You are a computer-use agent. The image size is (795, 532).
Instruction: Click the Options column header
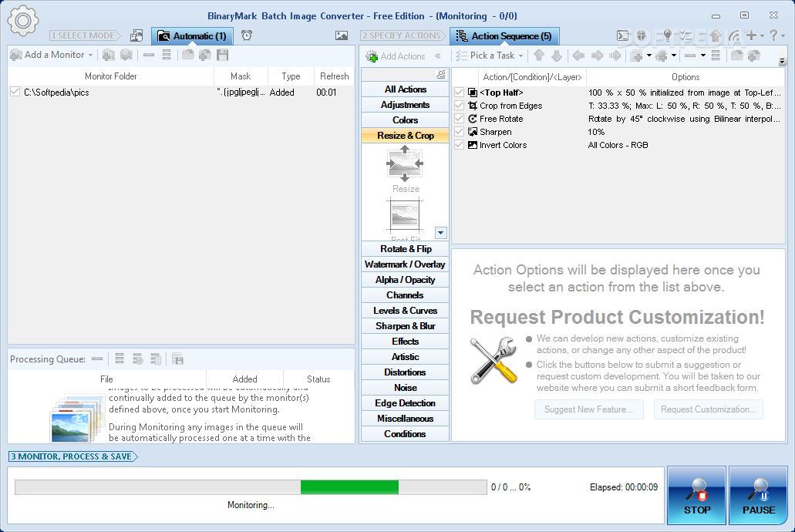685,77
